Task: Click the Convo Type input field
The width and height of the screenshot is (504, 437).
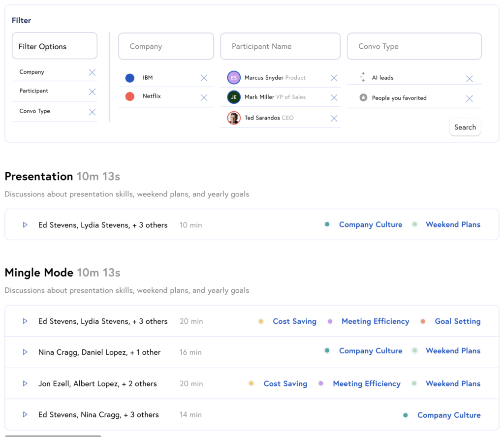Action: 414,46
